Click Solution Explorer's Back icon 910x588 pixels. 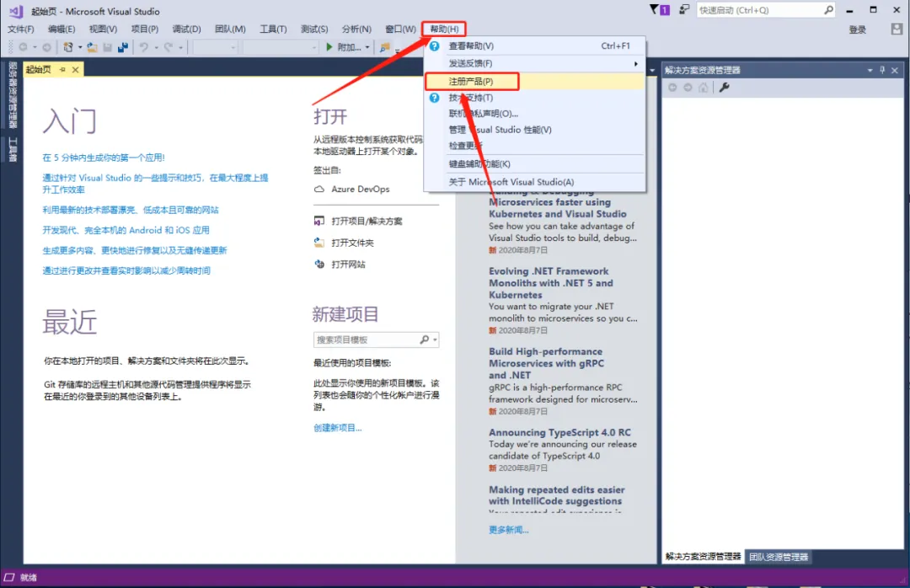pyautogui.click(x=672, y=88)
